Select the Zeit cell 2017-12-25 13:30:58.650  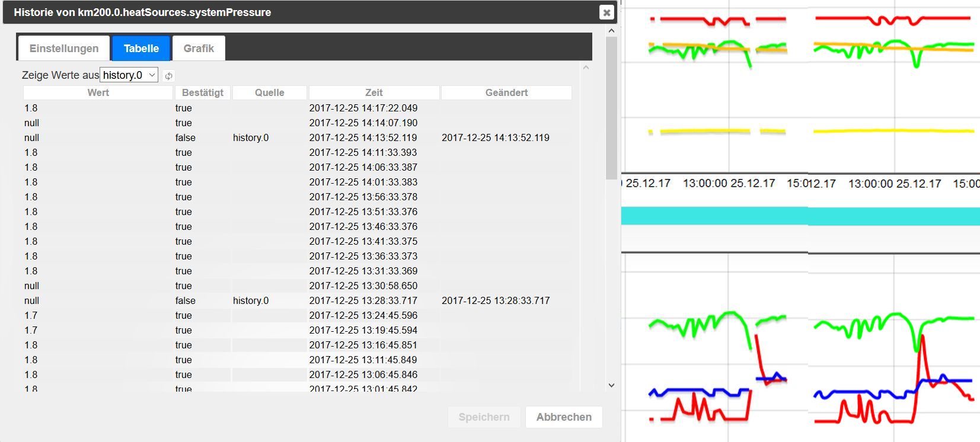(x=363, y=286)
